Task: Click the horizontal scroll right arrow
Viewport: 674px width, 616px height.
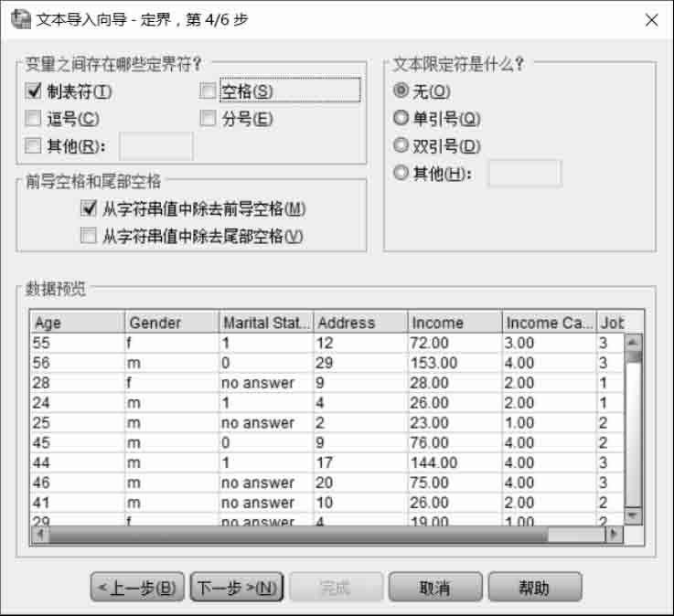Action: (x=614, y=535)
